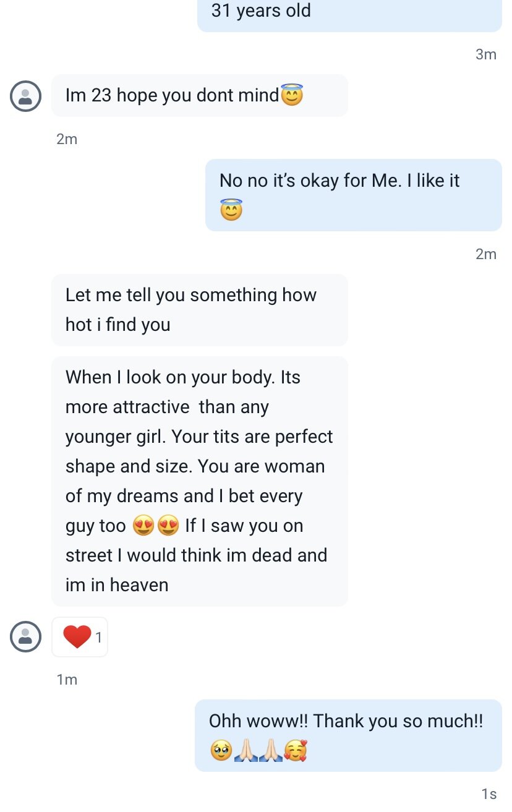The image size is (512, 812).
Task: Select the "Let me tell you something" message
Action: point(199,310)
